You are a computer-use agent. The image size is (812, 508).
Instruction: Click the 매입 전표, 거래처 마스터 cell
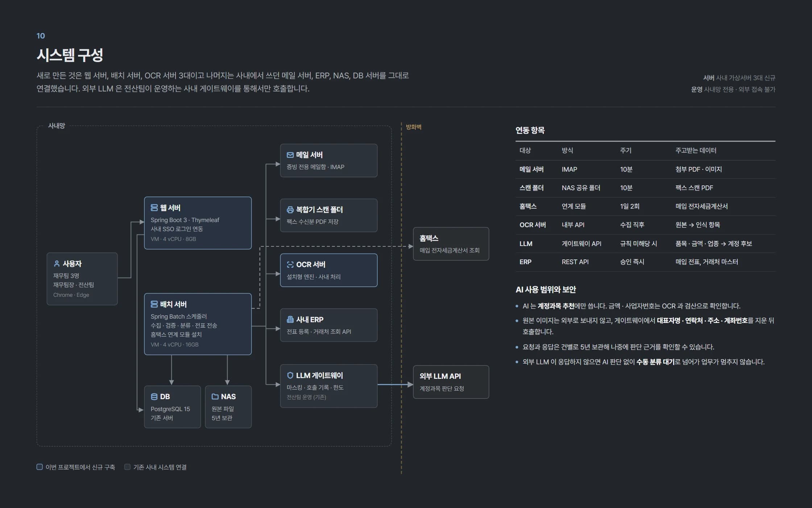(x=707, y=262)
